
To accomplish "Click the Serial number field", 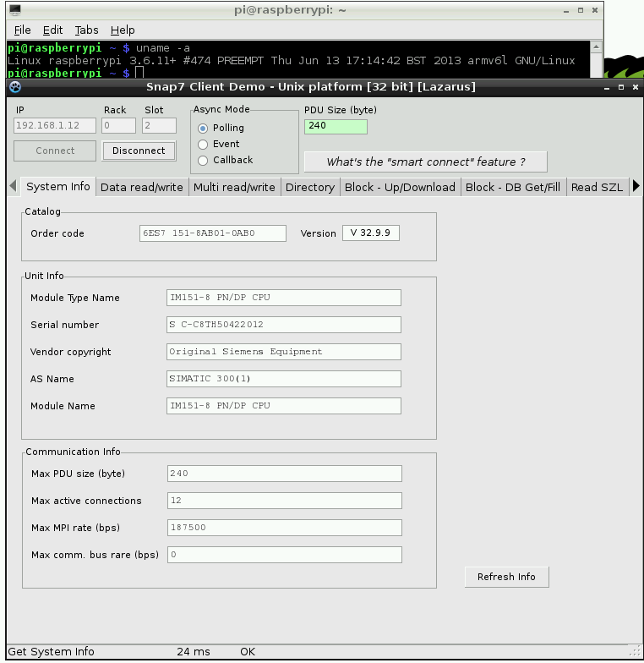I will (x=284, y=325).
